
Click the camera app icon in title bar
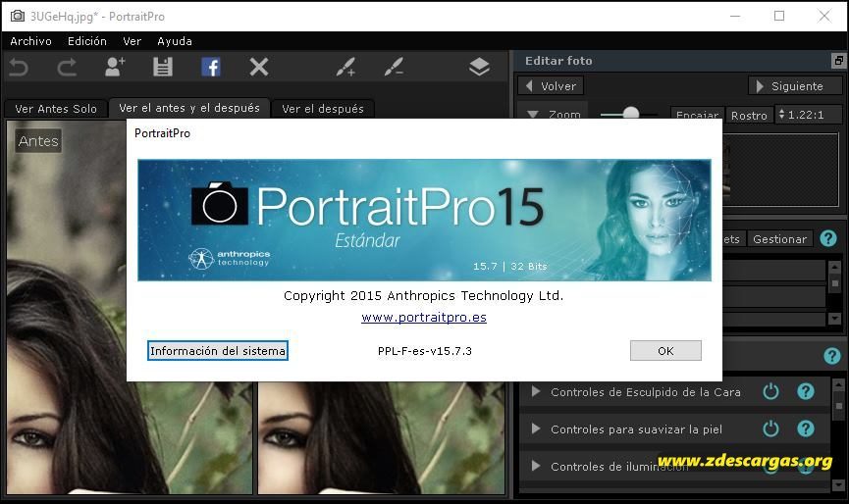coord(18,16)
